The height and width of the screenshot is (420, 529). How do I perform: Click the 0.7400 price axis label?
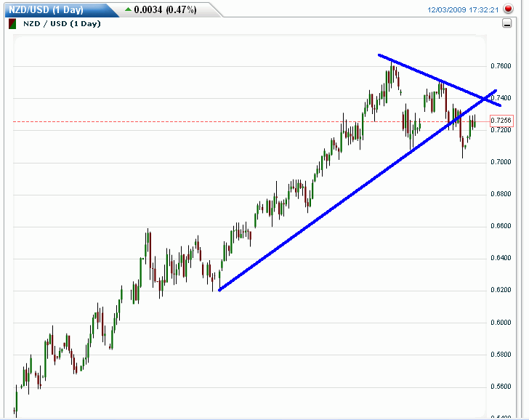tap(501, 98)
